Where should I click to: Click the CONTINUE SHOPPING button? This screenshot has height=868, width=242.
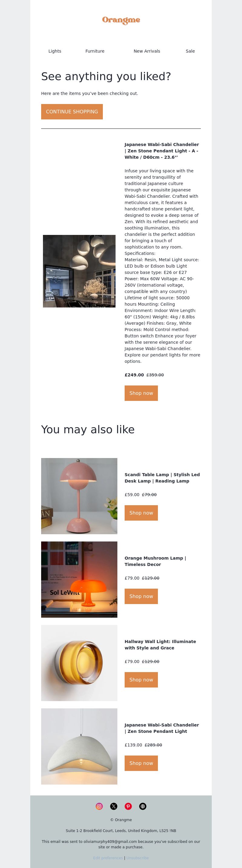tap(72, 112)
